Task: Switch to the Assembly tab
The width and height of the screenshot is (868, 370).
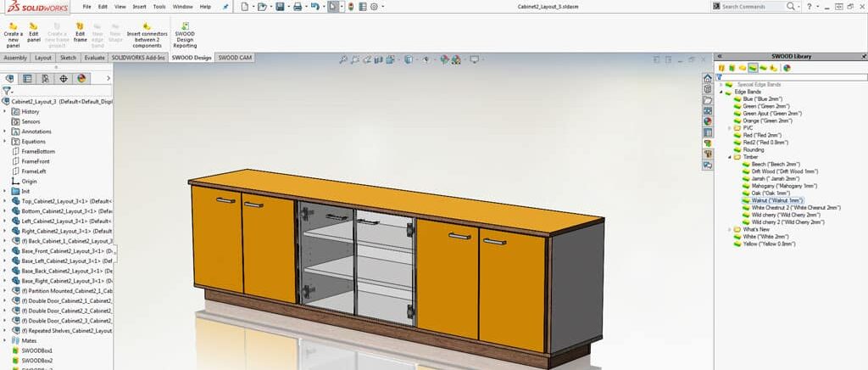Action: [x=15, y=58]
